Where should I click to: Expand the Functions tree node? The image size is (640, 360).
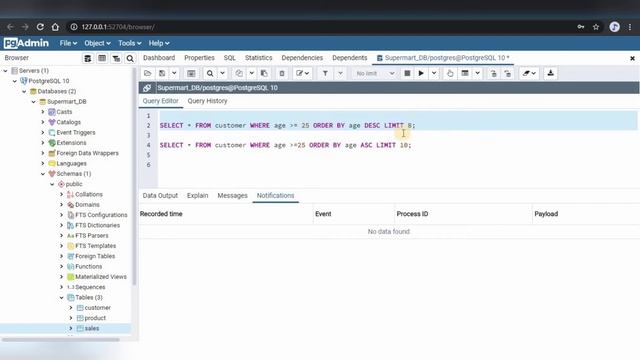[x=62, y=267]
